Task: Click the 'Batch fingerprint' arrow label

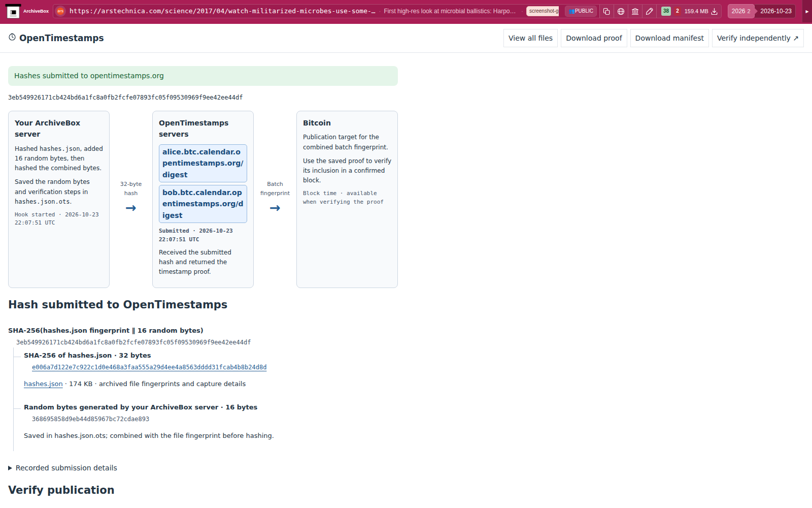Action: tap(275, 188)
